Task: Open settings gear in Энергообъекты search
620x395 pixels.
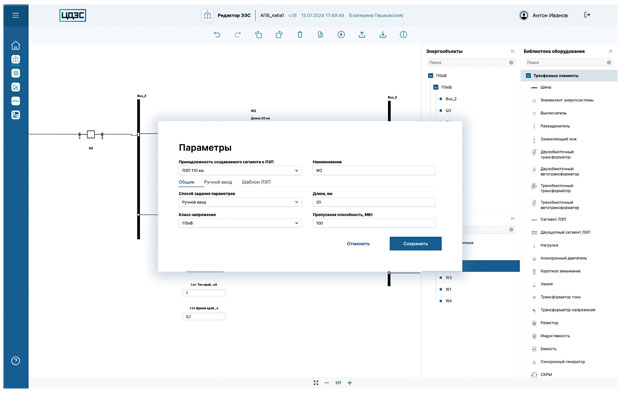Action: [x=511, y=62]
